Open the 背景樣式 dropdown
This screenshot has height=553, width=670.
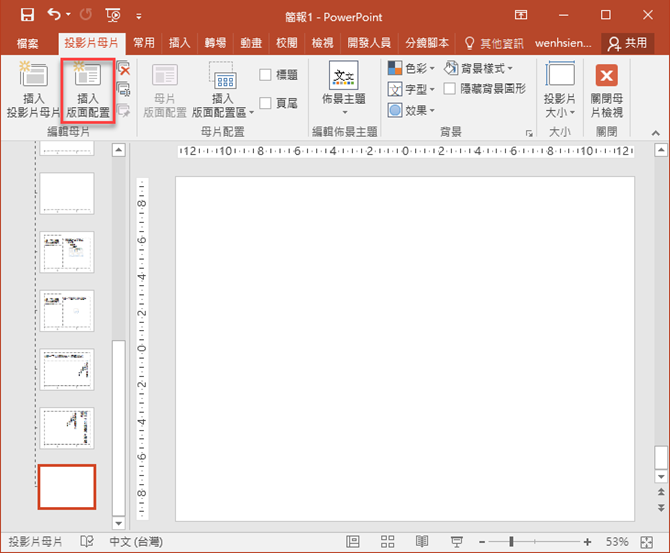pos(479,68)
